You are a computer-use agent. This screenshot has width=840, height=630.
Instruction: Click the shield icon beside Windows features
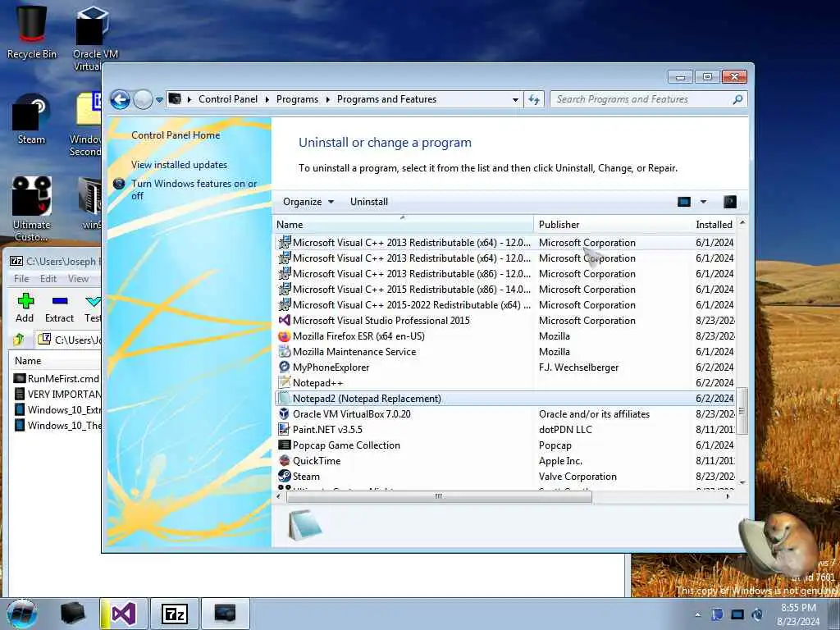[119, 184]
